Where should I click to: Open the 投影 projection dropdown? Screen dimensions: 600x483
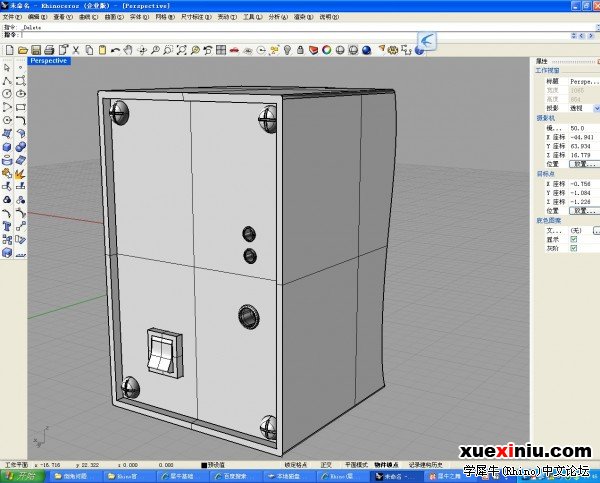(x=596, y=108)
